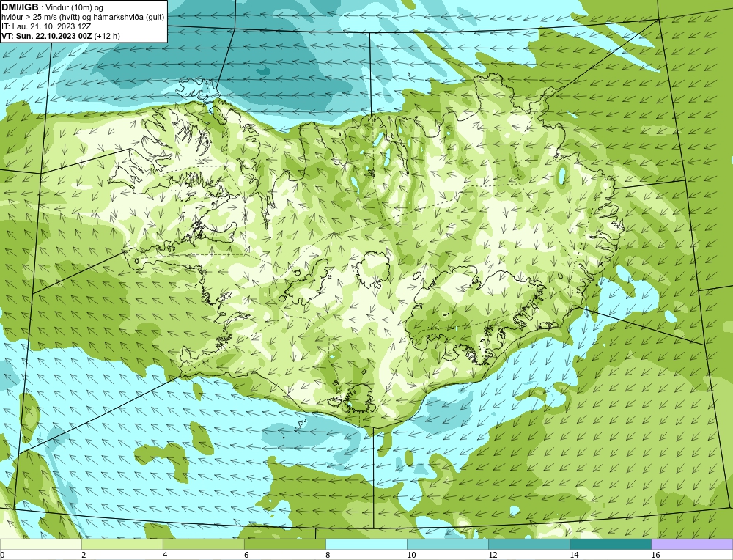
Task: Click the legend label '14'
Action: [x=574, y=555]
